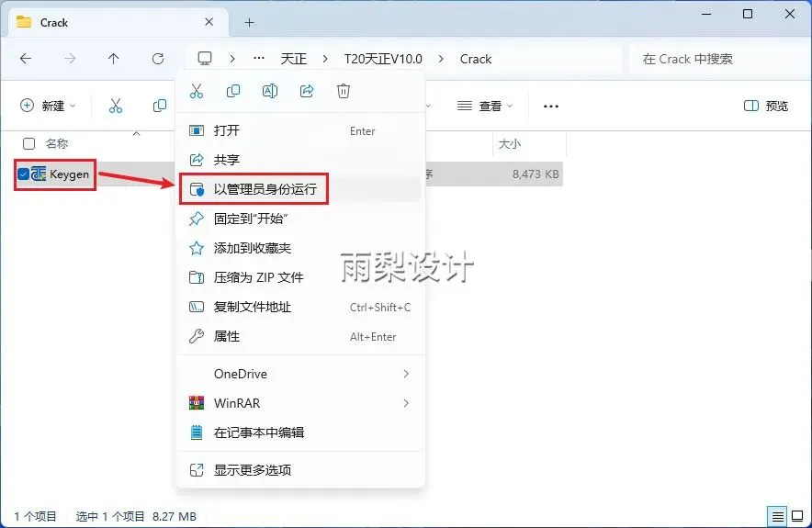Click the Rename icon in context menu
This screenshot has height=528, width=812.
(270, 91)
